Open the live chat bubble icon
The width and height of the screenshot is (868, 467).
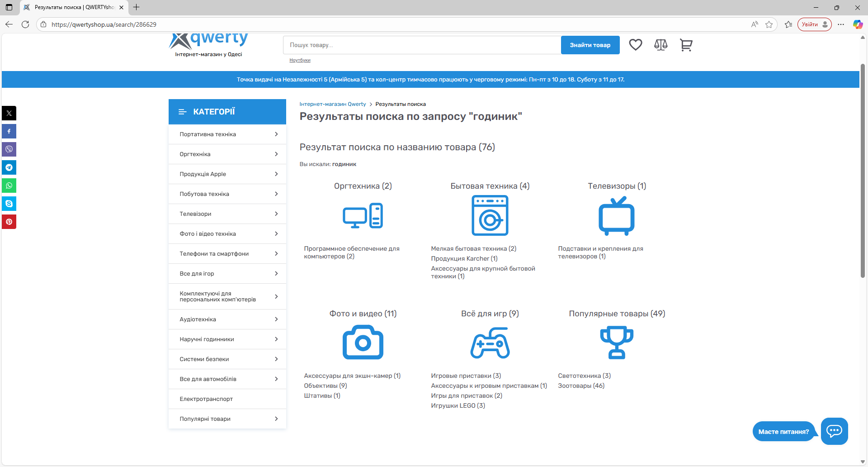pos(834,431)
